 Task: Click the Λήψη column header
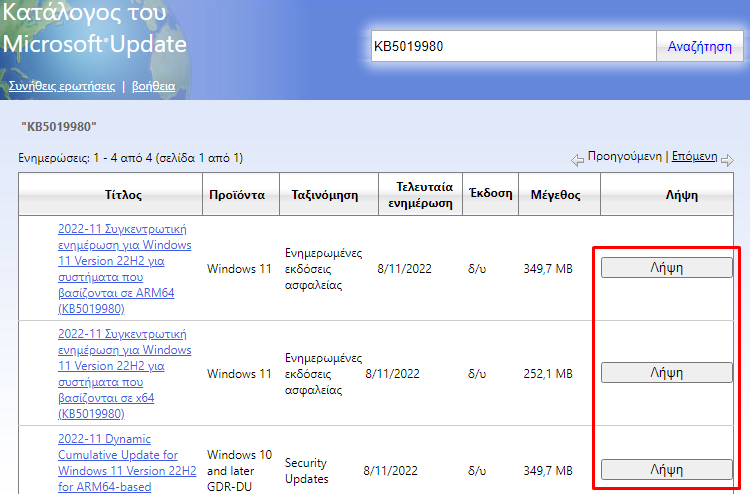pos(667,194)
